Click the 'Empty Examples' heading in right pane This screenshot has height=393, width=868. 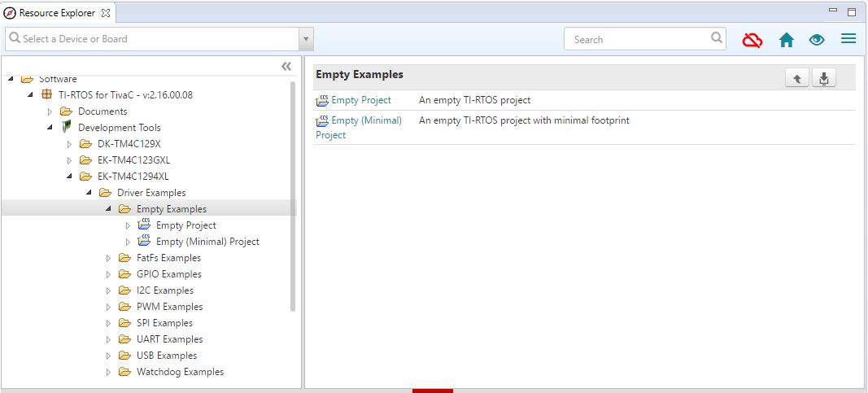tap(360, 74)
